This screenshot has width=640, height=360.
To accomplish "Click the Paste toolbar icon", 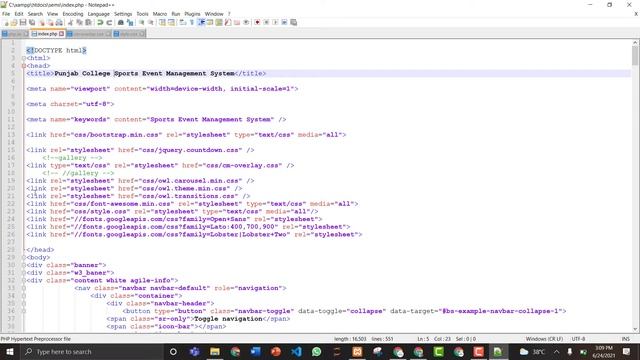I will pos(88,22).
